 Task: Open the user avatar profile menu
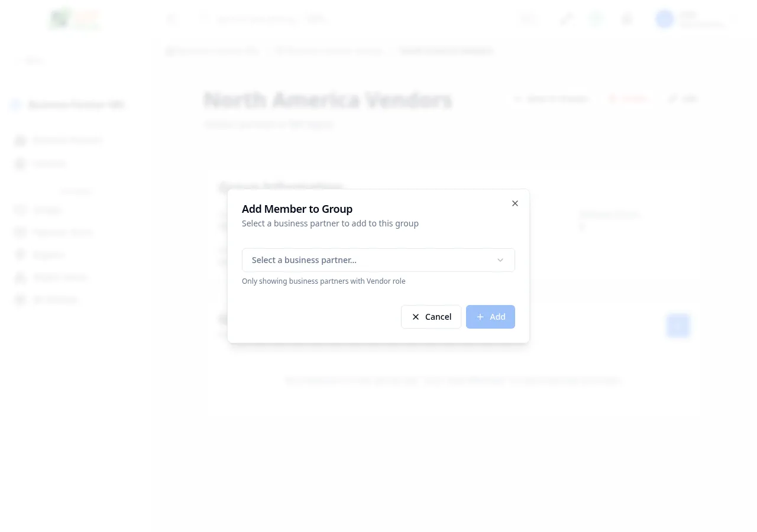pos(665,19)
